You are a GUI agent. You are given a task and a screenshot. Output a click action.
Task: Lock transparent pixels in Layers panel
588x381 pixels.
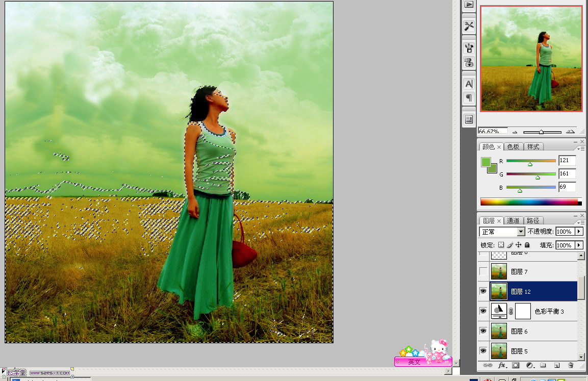pos(501,245)
